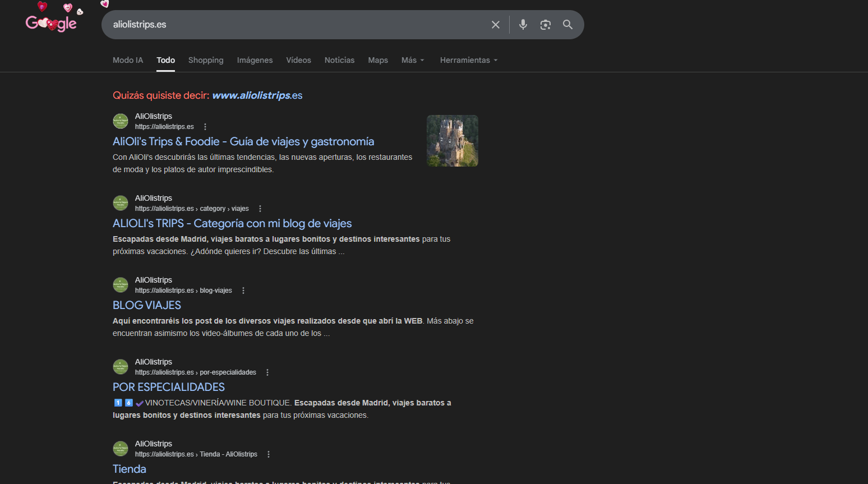Expand the Herramientas dropdown
This screenshot has height=484, width=868.
468,60
